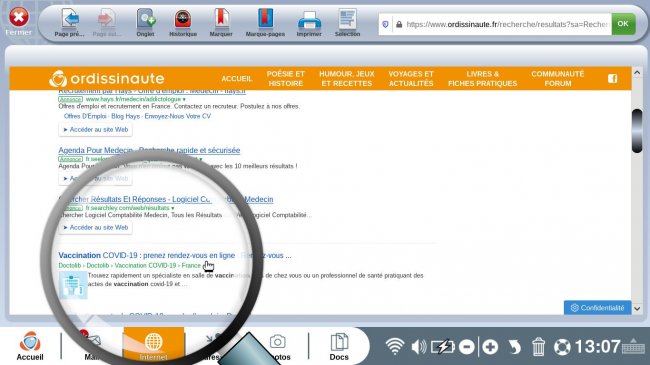Open the Facebook icon in orange bar
The width and height of the screenshot is (650, 365).
click(x=613, y=78)
